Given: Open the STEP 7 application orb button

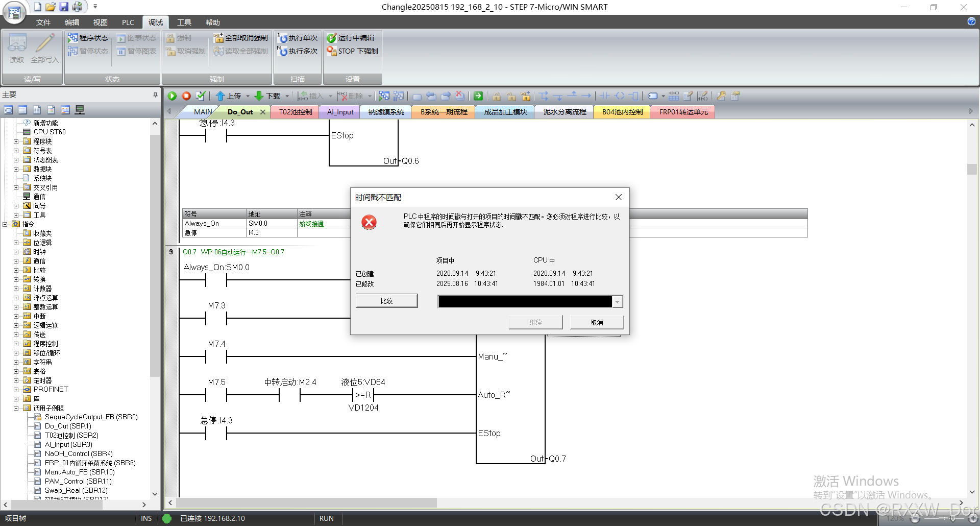Looking at the screenshot, I should tap(14, 12).
